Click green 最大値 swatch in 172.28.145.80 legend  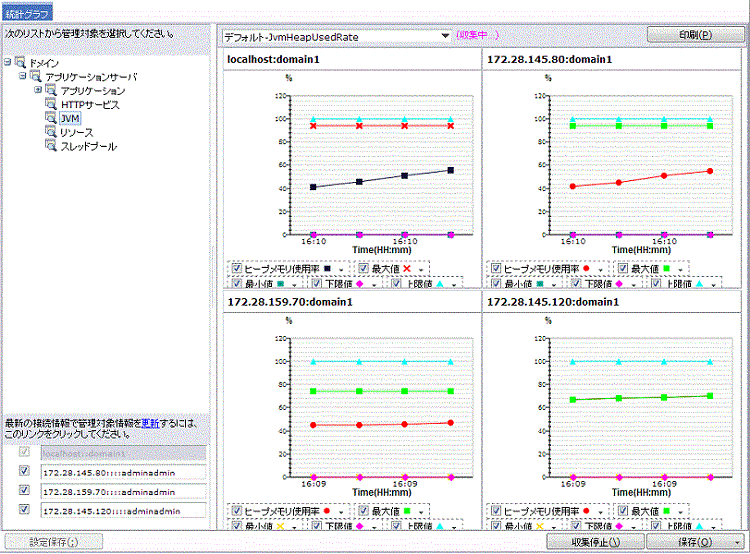[668, 269]
